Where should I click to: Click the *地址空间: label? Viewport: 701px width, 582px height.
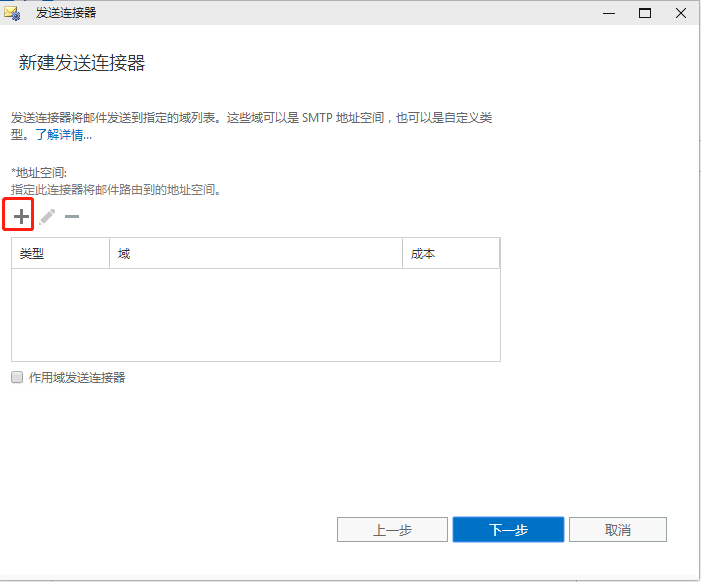(x=39, y=173)
